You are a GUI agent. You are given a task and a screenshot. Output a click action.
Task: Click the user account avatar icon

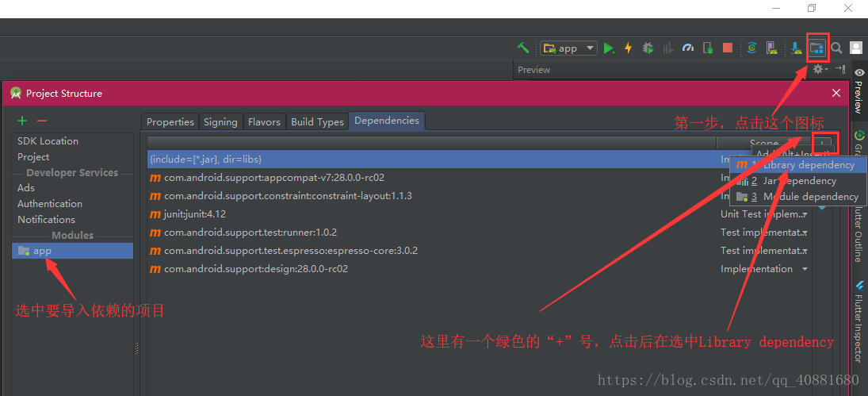tap(856, 48)
